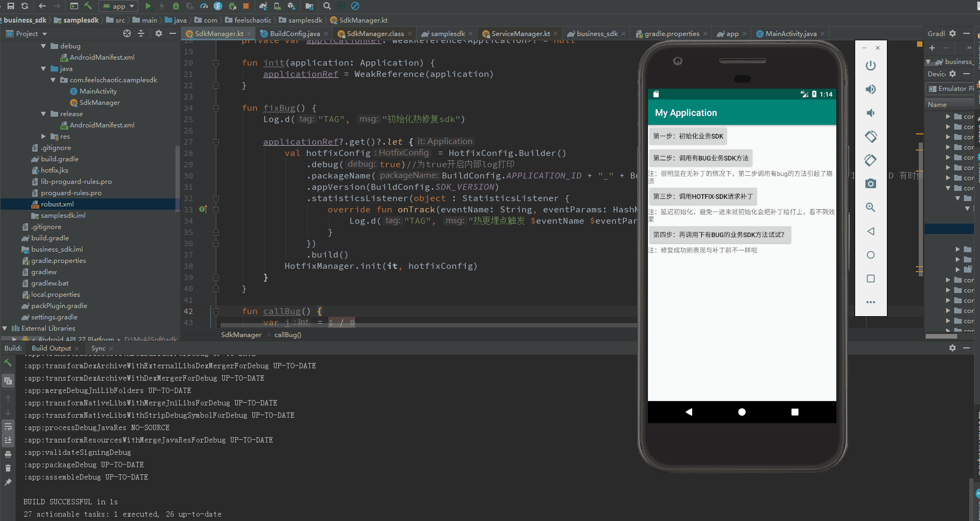Image resolution: width=980 pixels, height=521 pixels.
Task: Open the app run configuration dropdown
Action: click(x=119, y=6)
